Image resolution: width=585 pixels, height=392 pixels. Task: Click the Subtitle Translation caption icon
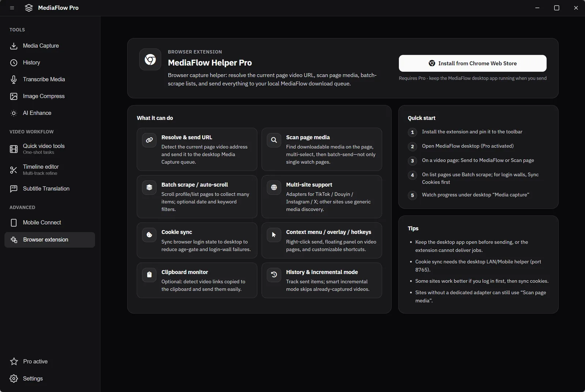pos(14,189)
